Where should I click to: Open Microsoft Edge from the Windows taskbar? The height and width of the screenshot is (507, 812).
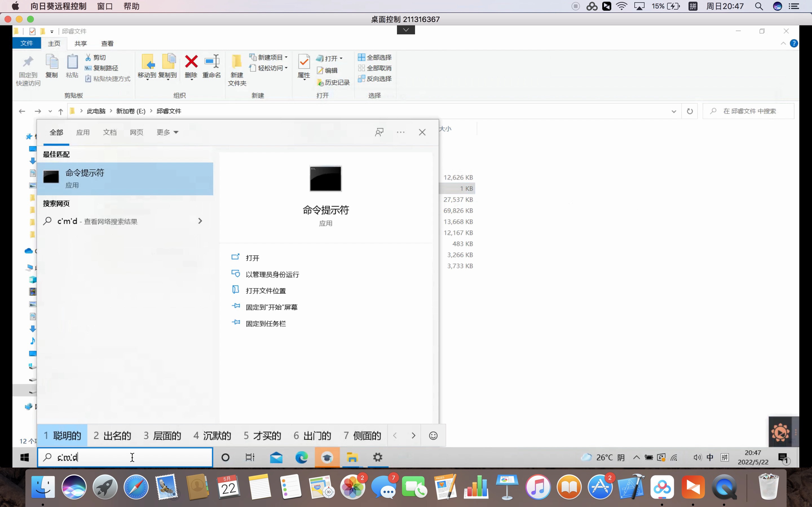(x=302, y=457)
